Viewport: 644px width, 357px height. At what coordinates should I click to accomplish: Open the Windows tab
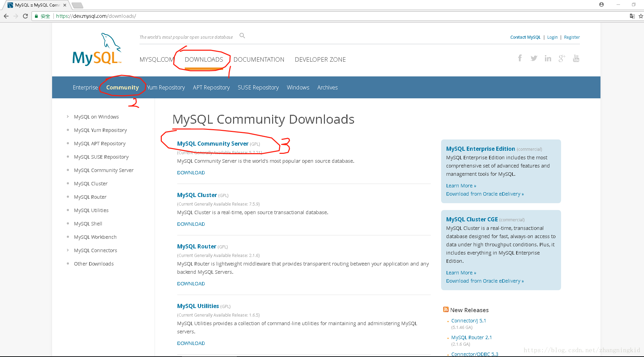[x=298, y=87]
